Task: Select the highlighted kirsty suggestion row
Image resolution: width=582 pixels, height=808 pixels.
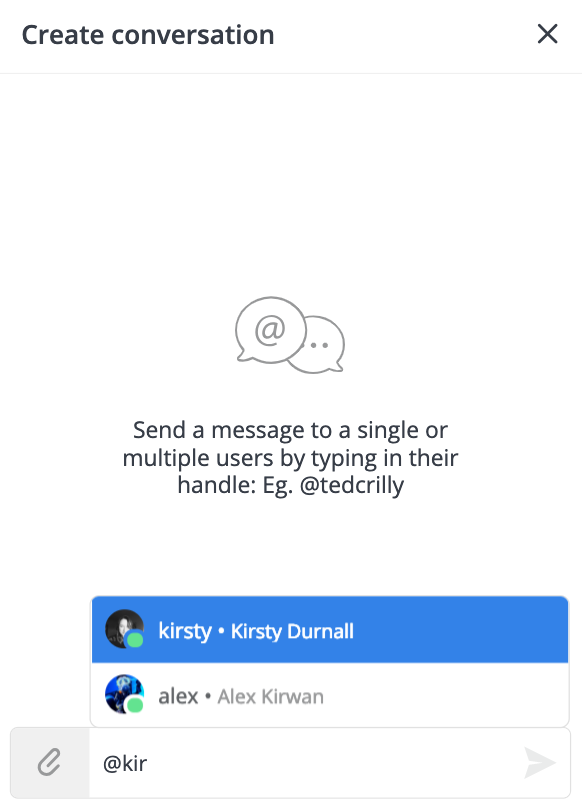Action: [330, 630]
